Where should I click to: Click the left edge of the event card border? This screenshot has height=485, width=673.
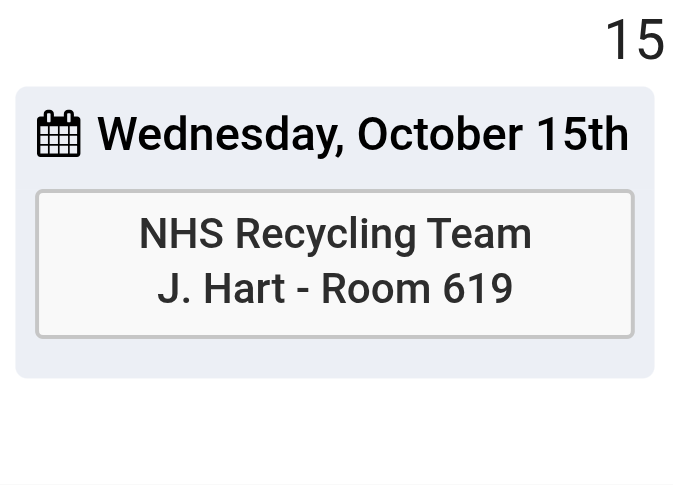[x=38, y=264]
